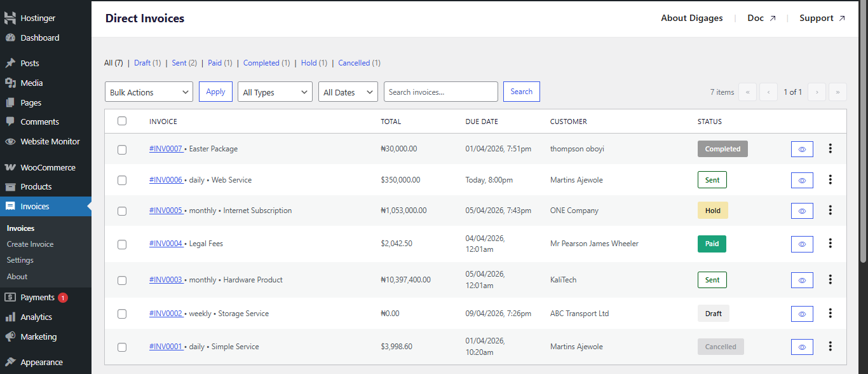Open the Bulk Actions dropdown
Image resolution: width=868 pixels, height=374 pixels.
[149, 92]
